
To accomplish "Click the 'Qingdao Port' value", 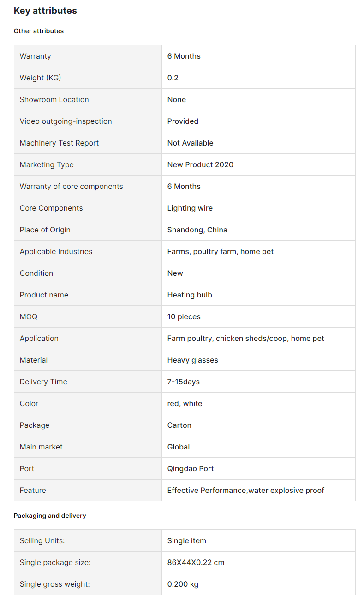I will (191, 468).
